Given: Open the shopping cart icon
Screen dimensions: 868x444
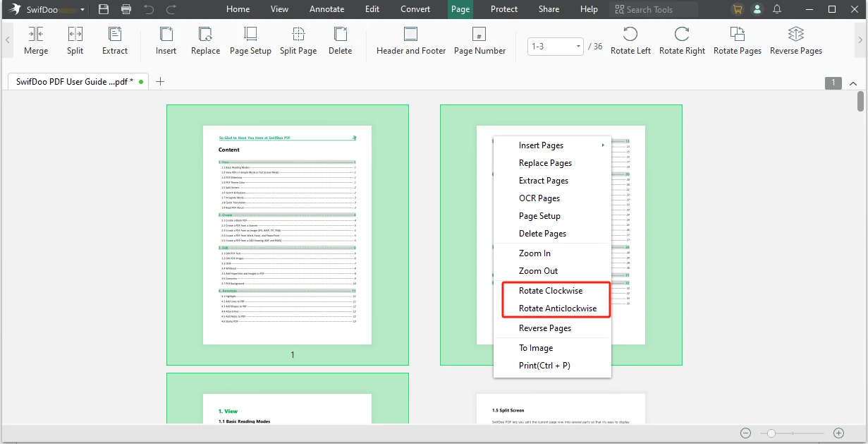Looking at the screenshot, I should click(x=738, y=9).
